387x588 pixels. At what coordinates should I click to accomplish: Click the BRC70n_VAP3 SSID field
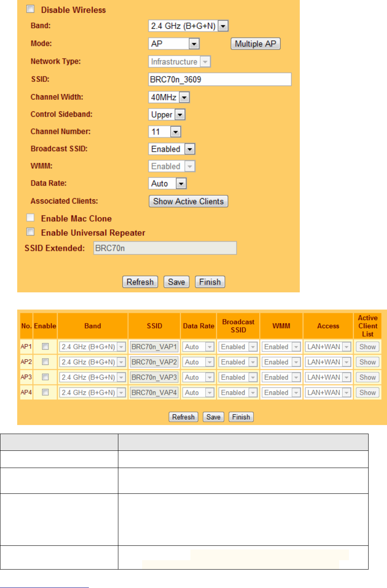point(154,377)
